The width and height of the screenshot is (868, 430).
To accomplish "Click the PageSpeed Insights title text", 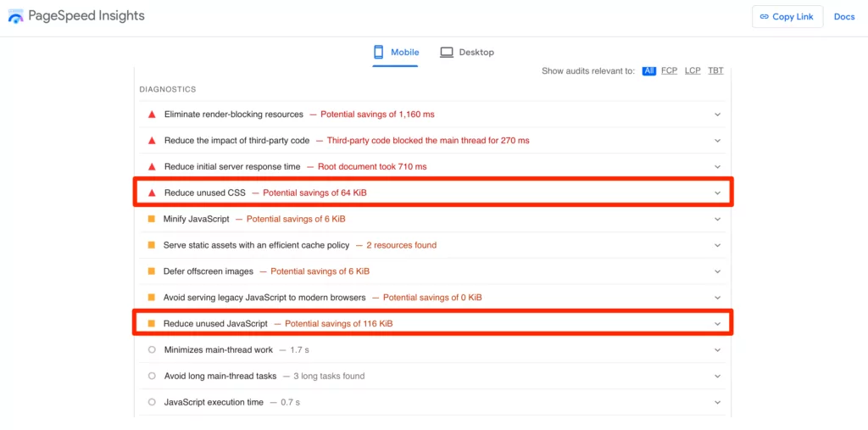I will pyautogui.click(x=86, y=16).
